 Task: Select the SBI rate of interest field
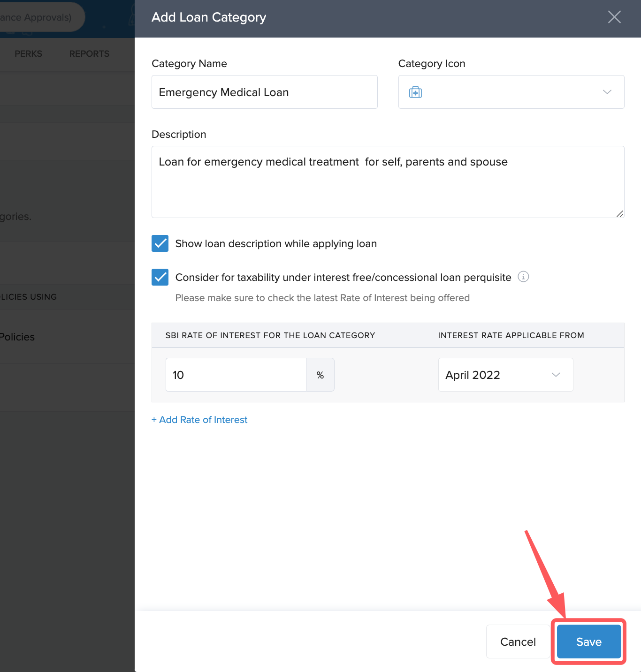tap(236, 375)
